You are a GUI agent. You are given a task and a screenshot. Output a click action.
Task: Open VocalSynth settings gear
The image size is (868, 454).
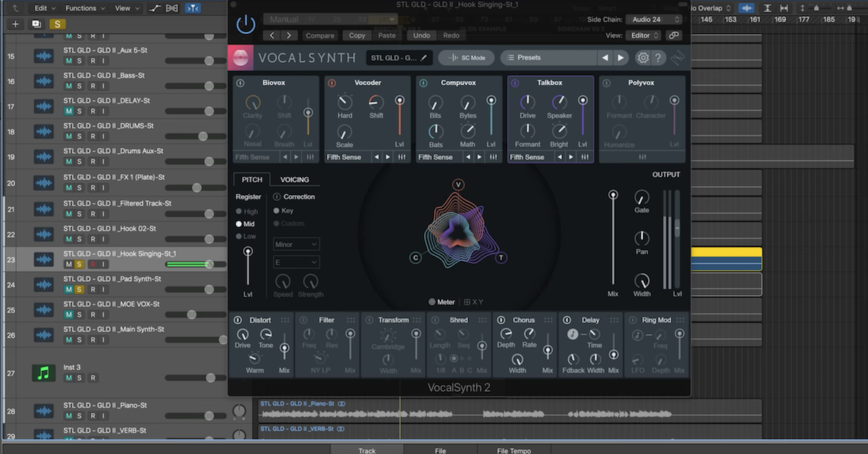(642, 58)
